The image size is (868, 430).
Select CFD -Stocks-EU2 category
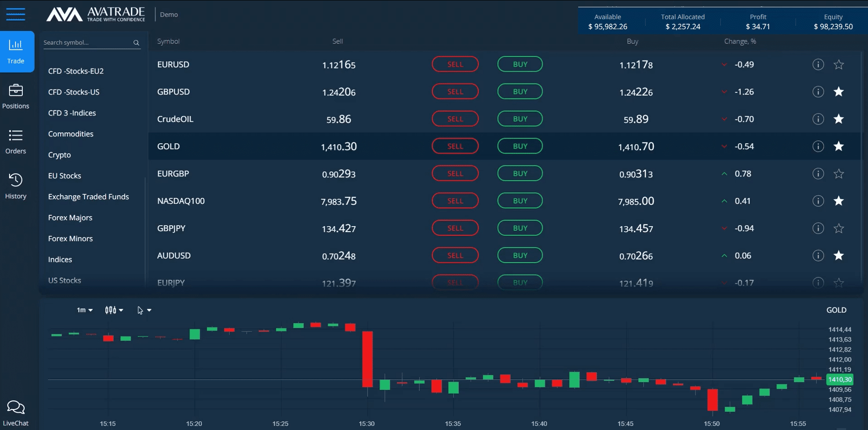pyautogui.click(x=76, y=71)
